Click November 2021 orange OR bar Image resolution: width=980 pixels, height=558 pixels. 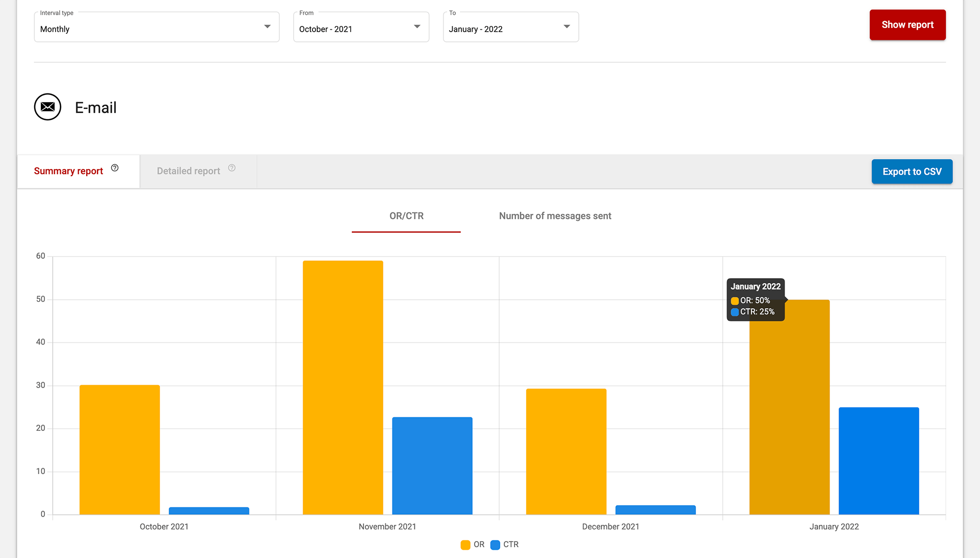[342, 388]
